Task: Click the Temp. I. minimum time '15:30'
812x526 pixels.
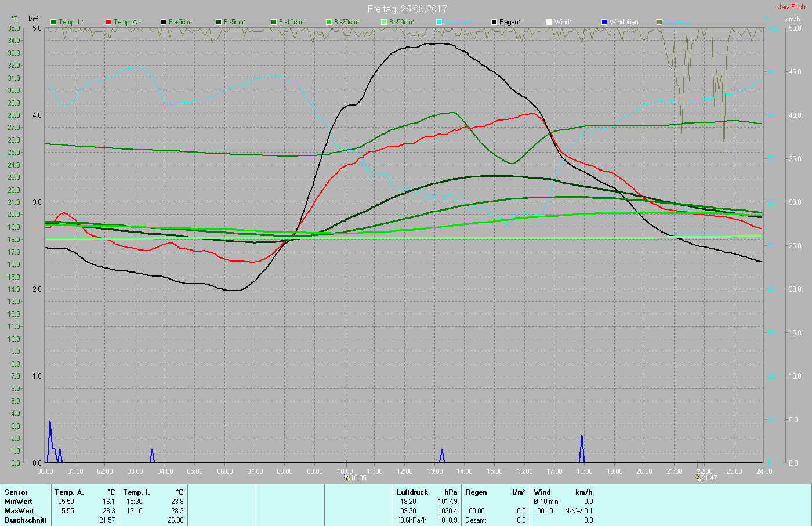Action: pyautogui.click(x=135, y=502)
